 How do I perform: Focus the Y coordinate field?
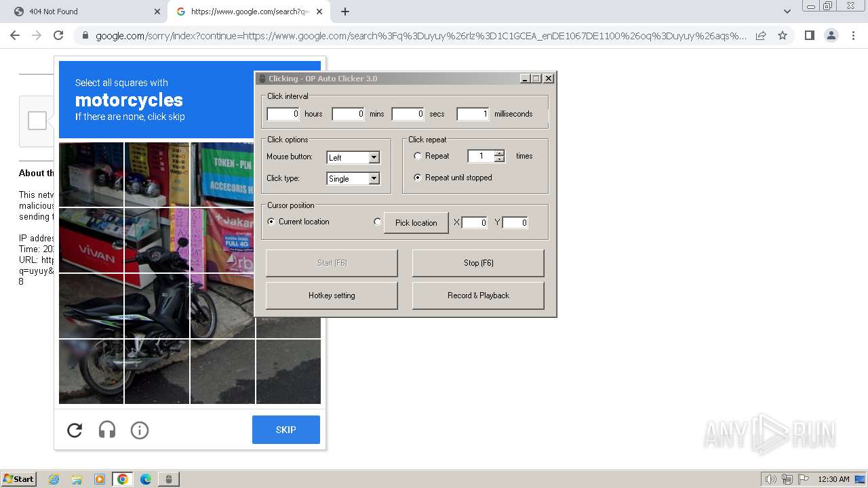[515, 222]
